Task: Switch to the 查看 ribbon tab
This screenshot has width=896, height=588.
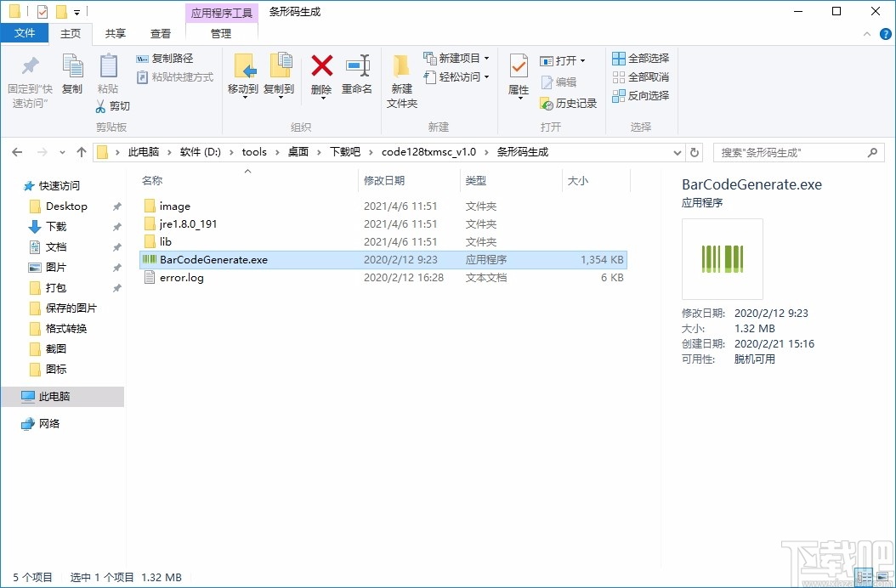Action: 162,32
